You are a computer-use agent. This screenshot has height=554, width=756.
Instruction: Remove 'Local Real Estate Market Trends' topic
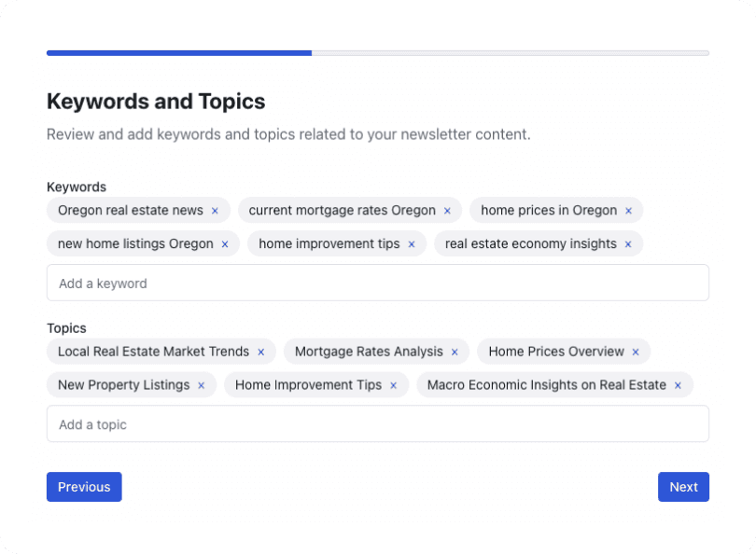[261, 353]
